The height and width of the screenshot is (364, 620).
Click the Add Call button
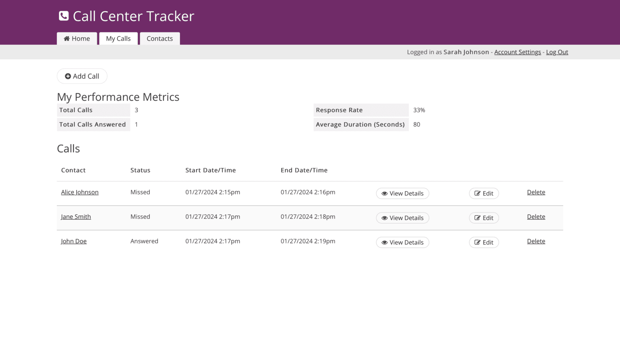[82, 76]
